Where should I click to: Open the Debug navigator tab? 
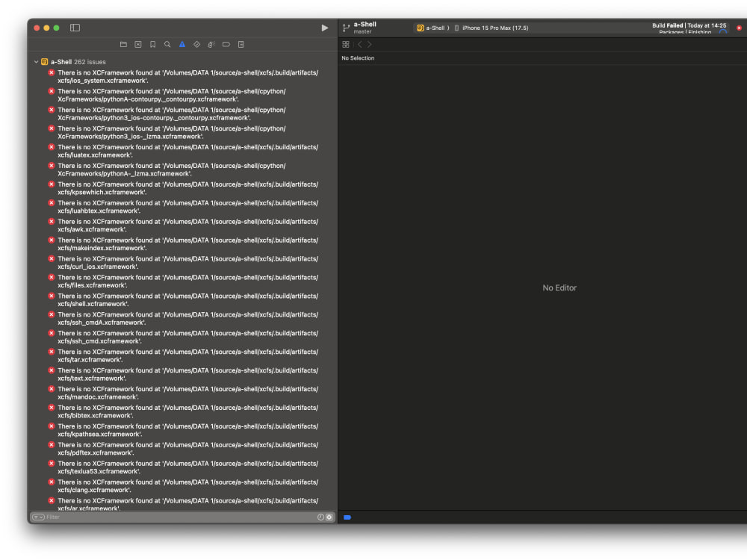[x=211, y=44]
